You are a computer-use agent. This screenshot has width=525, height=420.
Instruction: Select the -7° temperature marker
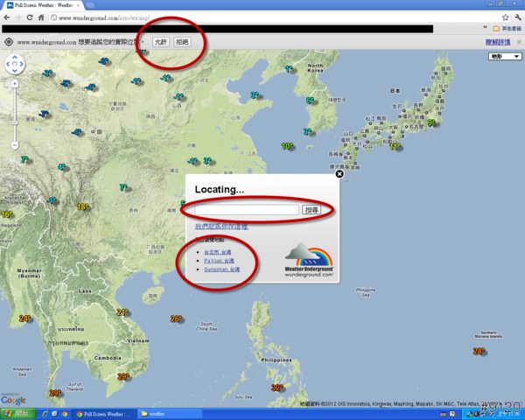(44, 114)
